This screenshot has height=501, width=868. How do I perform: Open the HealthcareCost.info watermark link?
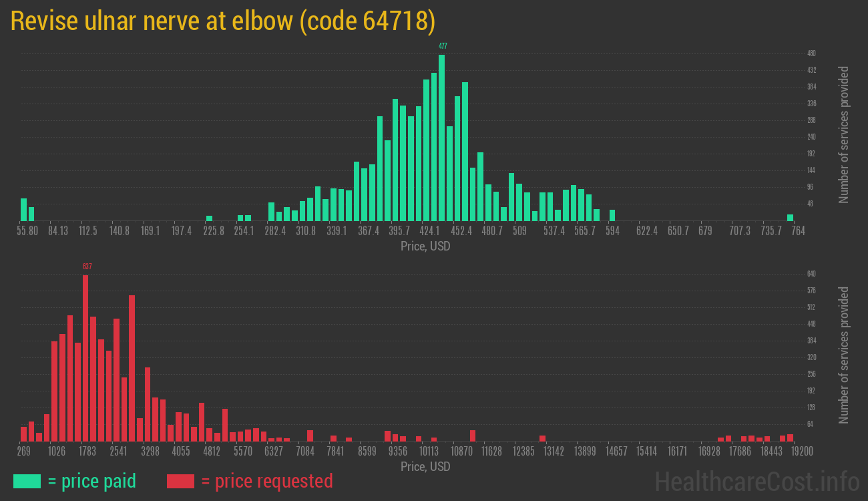tap(756, 481)
